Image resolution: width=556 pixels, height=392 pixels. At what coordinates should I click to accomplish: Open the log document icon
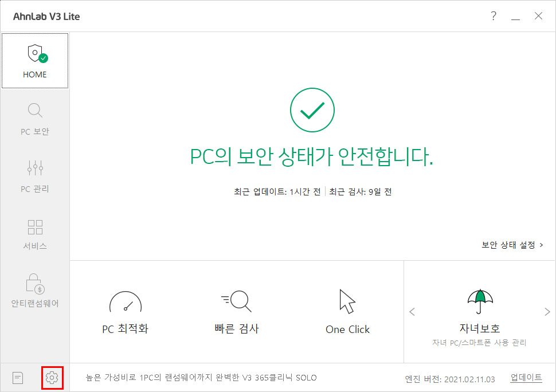(18, 378)
